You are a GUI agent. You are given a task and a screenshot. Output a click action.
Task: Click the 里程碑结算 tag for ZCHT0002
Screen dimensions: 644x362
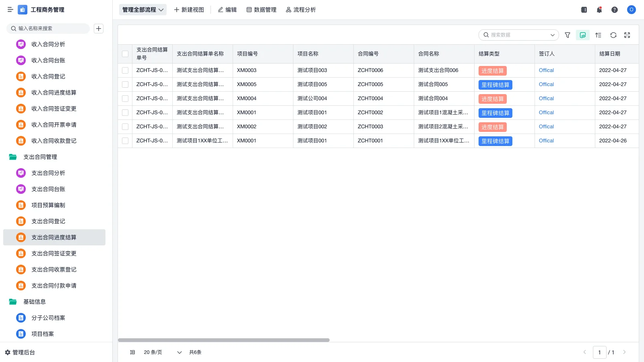tap(495, 113)
